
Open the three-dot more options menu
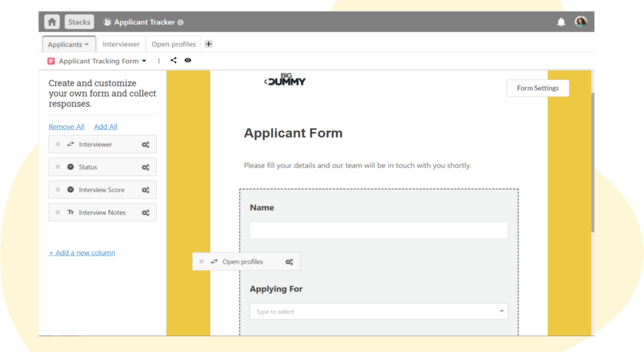click(159, 61)
